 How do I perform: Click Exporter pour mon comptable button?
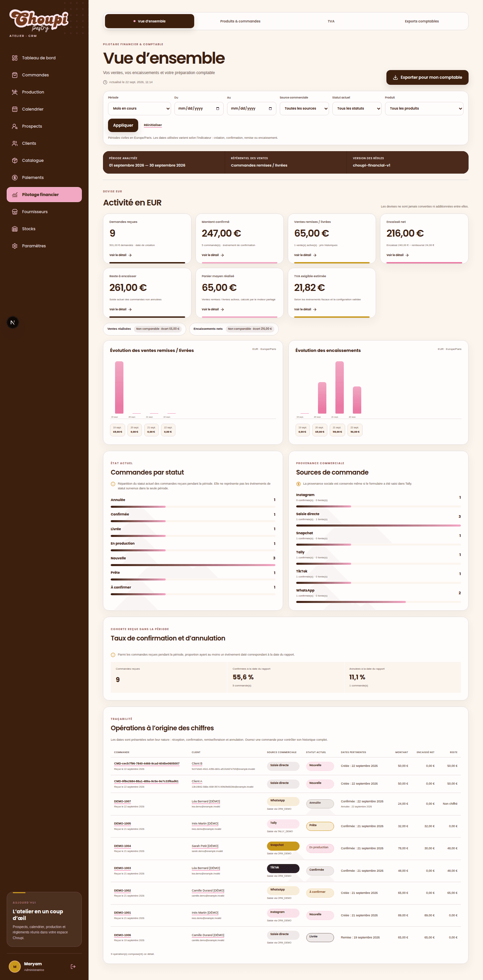coord(427,77)
